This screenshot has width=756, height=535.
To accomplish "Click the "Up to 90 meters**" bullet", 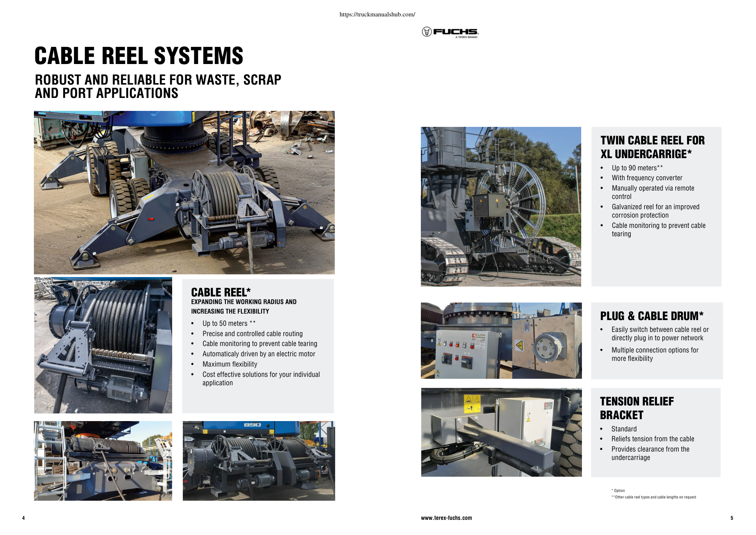I will (x=638, y=168).
